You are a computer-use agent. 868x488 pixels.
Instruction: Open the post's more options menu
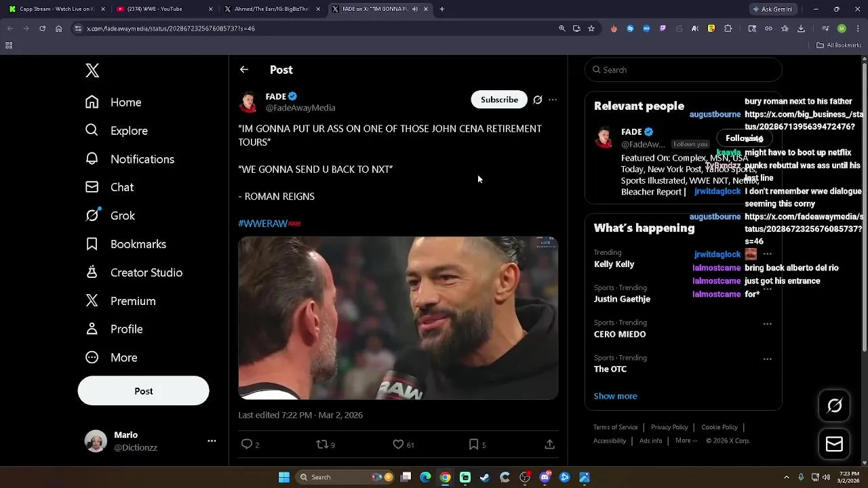click(553, 100)
